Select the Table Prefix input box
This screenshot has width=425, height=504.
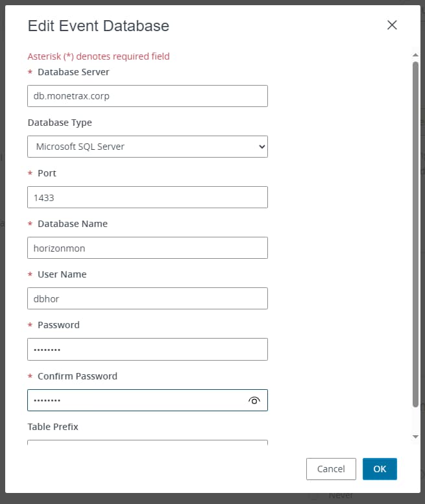pos(147,443)
